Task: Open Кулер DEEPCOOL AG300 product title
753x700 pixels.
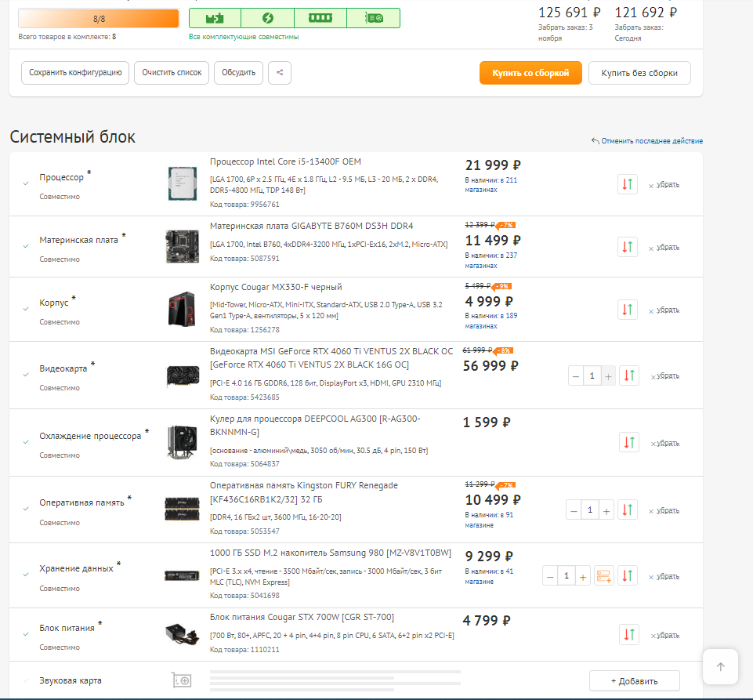Action: tap(315, 425)
